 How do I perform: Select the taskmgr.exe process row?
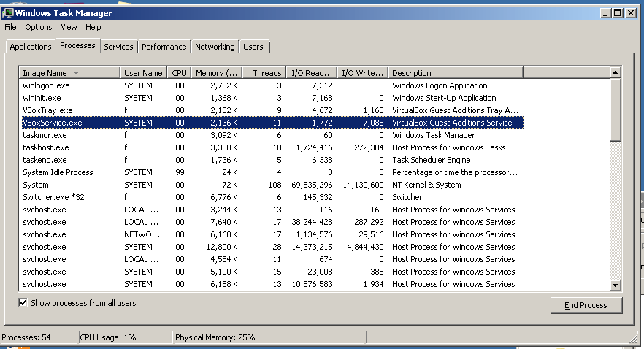(45, 135)
